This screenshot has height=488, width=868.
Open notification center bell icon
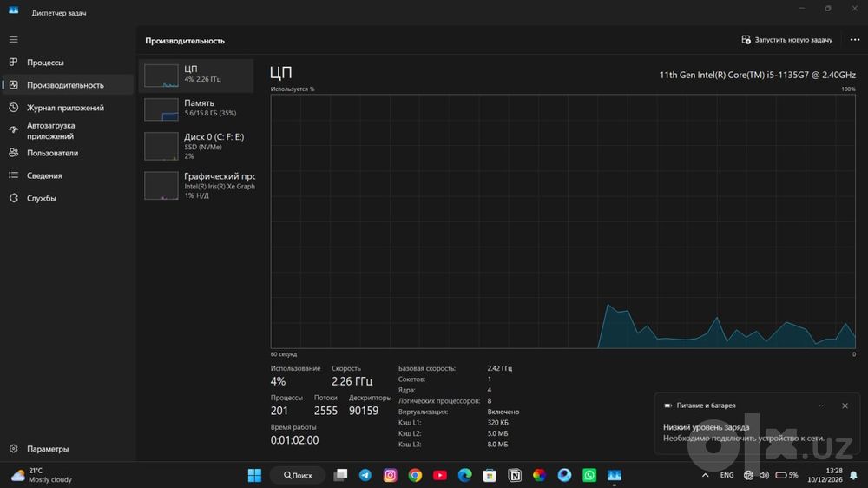pos(853,475)
